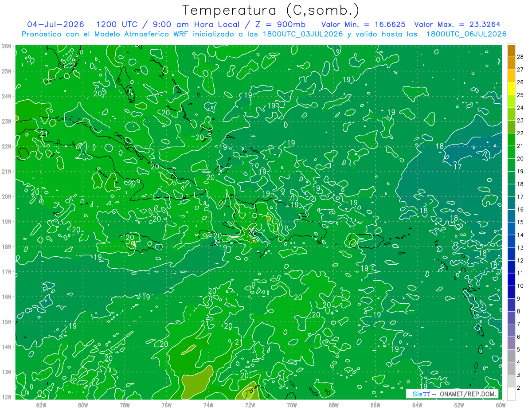Click the legend value label 15
The width and height of the screenshot is (532, 411).
520,222
